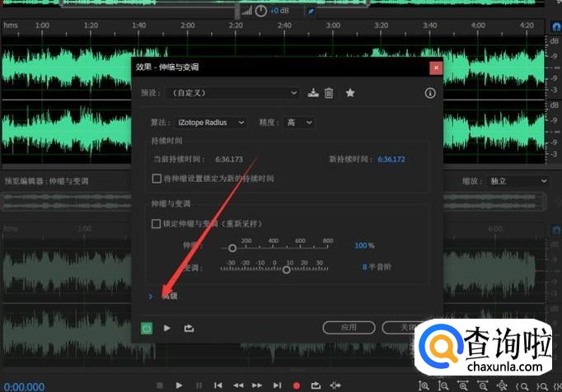Open the precision dropdown set to 高
This screenshot has width=562, height=392.
click(x=298, y=122)
